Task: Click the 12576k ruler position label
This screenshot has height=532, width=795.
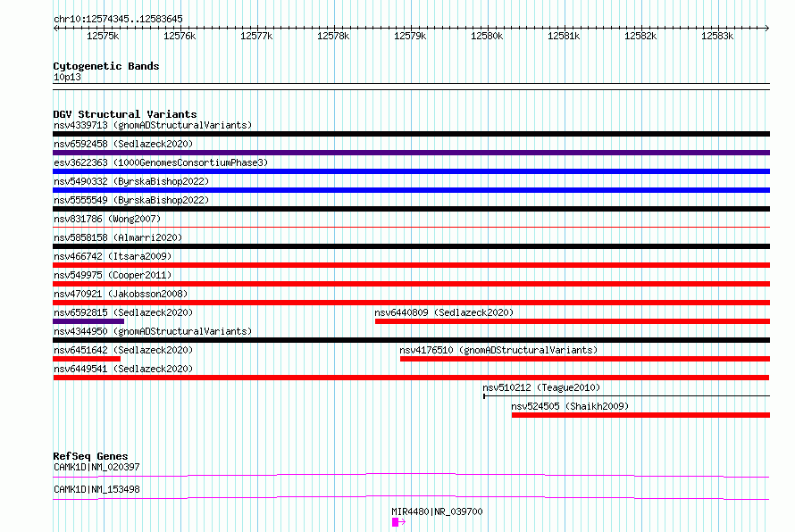Action: 180,36
